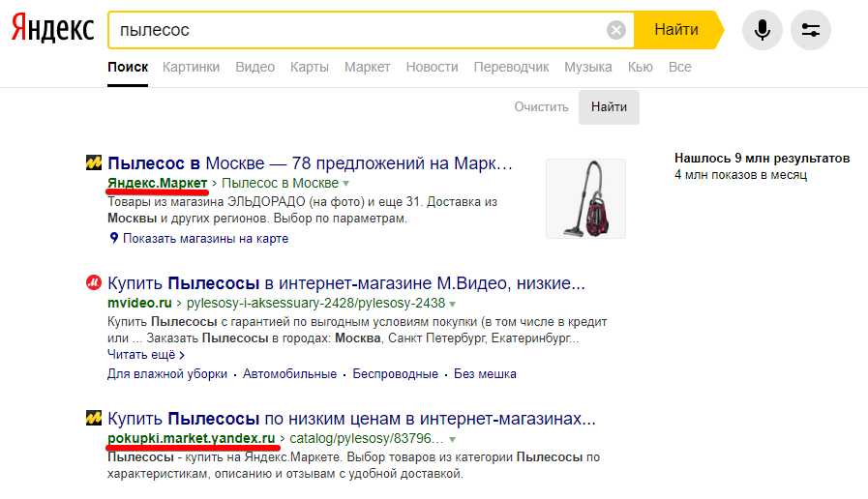Open the Музыка tab
Screen dimensions: 868x499
coord(588,67)
